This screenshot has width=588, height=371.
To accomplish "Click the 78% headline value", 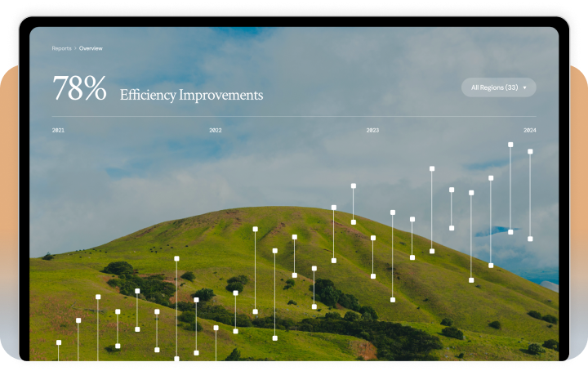I will [x=79, y=87].
